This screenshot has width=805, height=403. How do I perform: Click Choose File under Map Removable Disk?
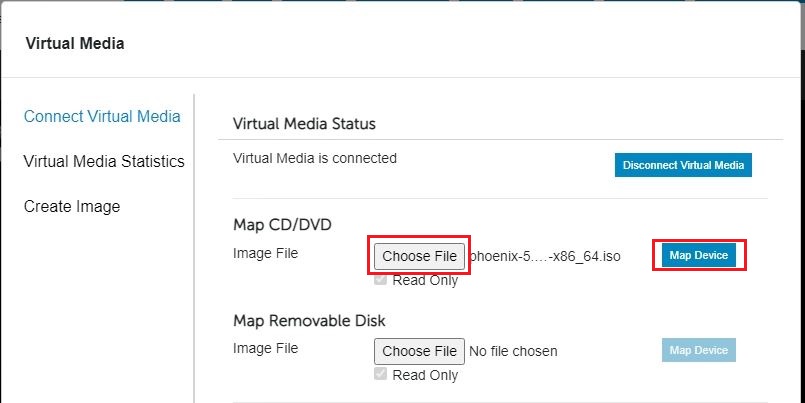tap(420, 351)
